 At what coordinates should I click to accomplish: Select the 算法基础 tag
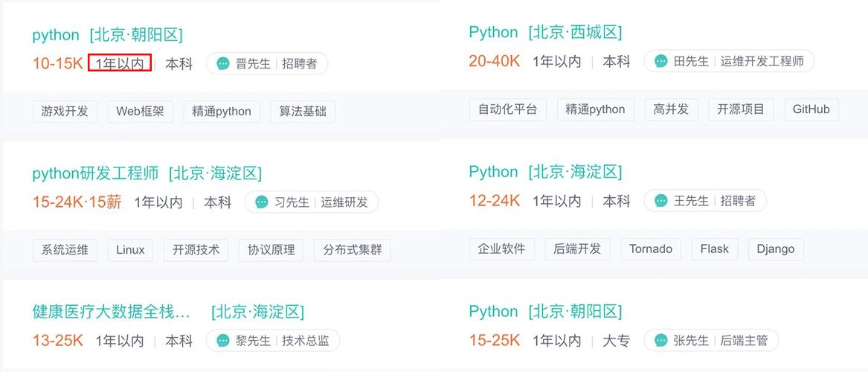click(x=302, y=112)
